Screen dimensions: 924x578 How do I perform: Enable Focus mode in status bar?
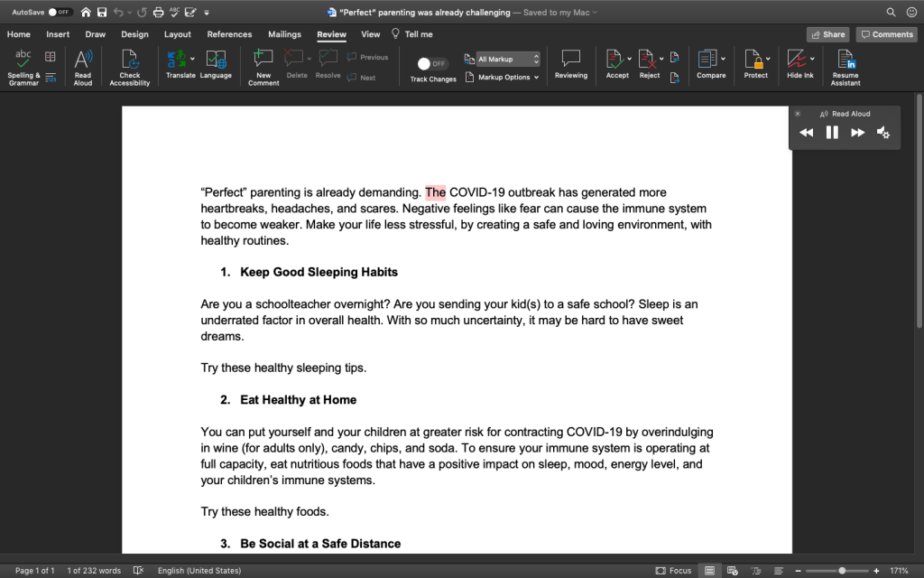pos(674,571)
